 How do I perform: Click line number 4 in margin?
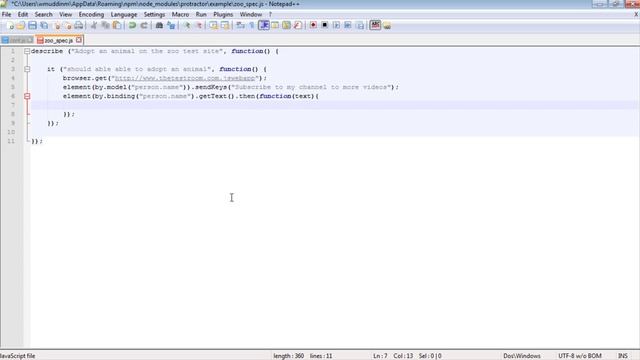click(x=13, y=78)
